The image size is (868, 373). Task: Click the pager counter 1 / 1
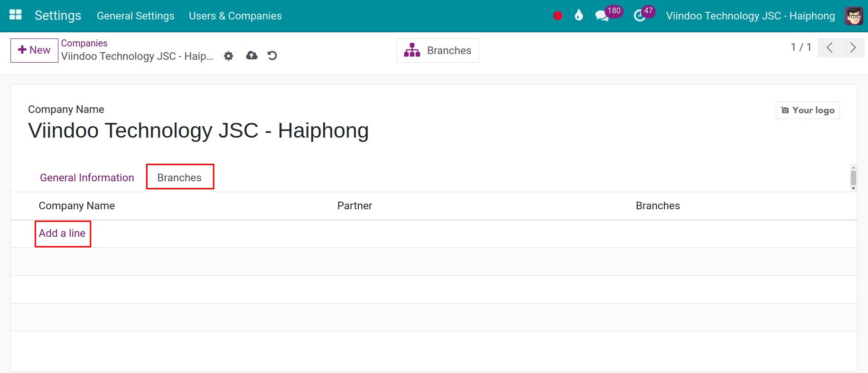tap(801, 47)
